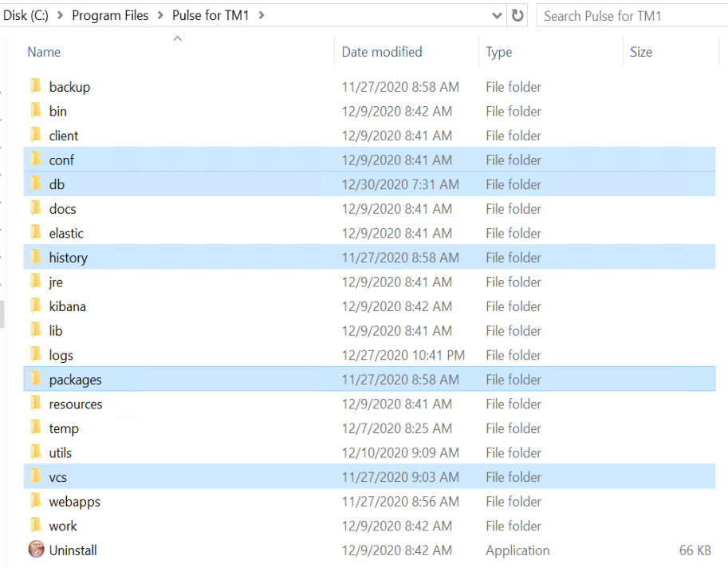Select the 'history' folder name
The height and width of the screenshot is (568, 728).
point(69,258)
